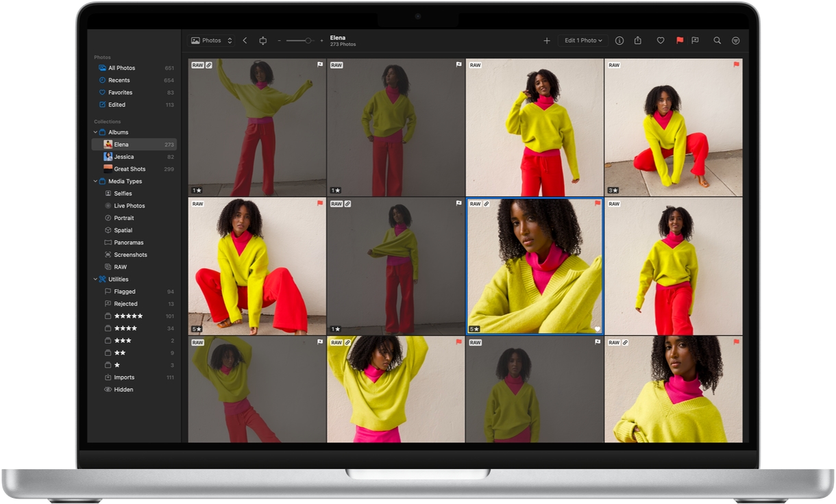836x504 pixels.
Task: Open search with magnifier icon
Action: [x=717, y=40]
